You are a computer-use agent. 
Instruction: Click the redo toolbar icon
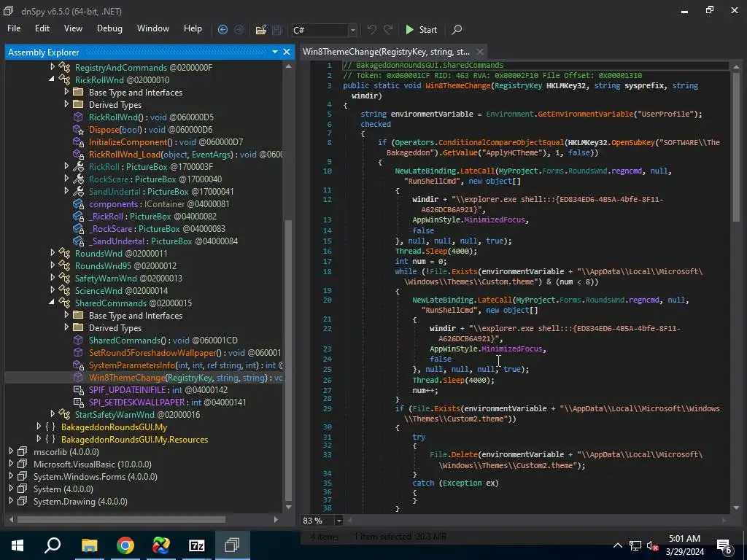[x=388, y=29]
